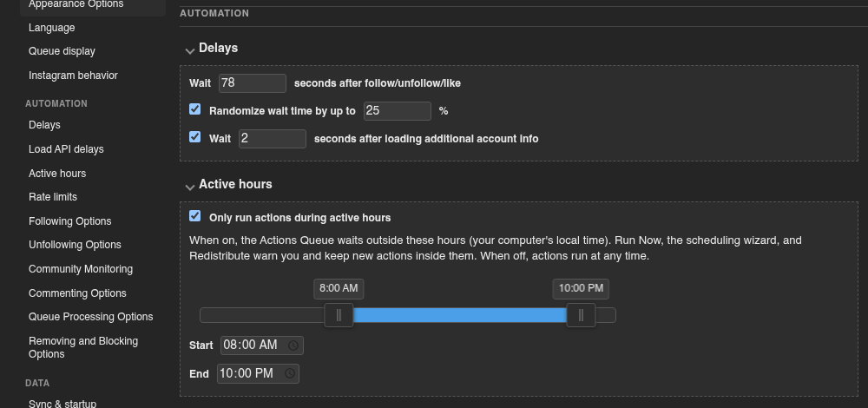Viewport: 868px width, 408px height.
Task: Open Queue Processing Options settings
Action: tap(91, 317)
